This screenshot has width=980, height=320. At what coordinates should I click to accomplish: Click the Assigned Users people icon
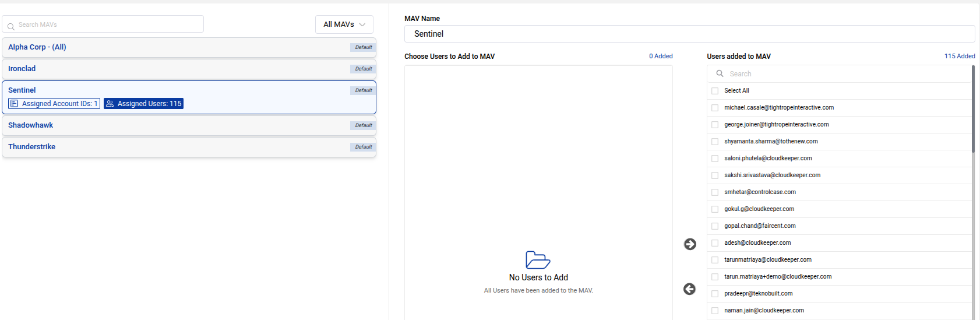110,104
